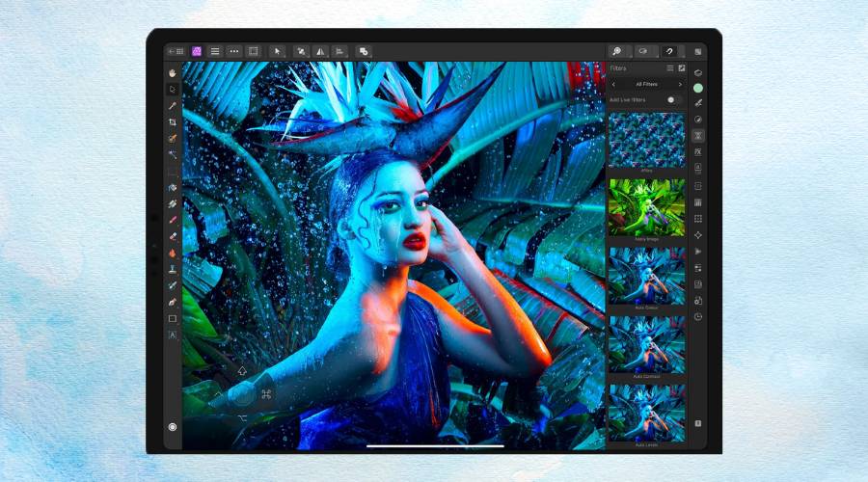The height and width of the screenshot is (482, 868).
Task: Go to previous filter category chevron
Action: [613, 84]
